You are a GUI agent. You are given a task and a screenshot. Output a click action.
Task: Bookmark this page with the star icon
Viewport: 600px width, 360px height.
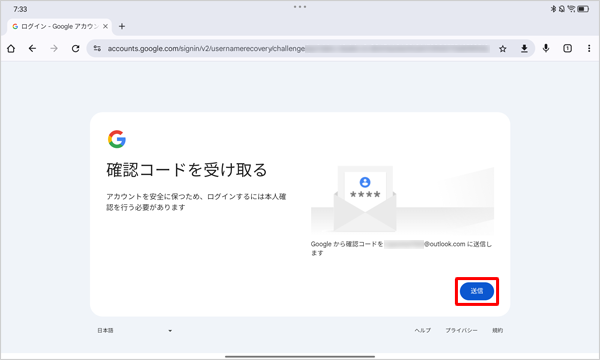(x=503, y=49)
